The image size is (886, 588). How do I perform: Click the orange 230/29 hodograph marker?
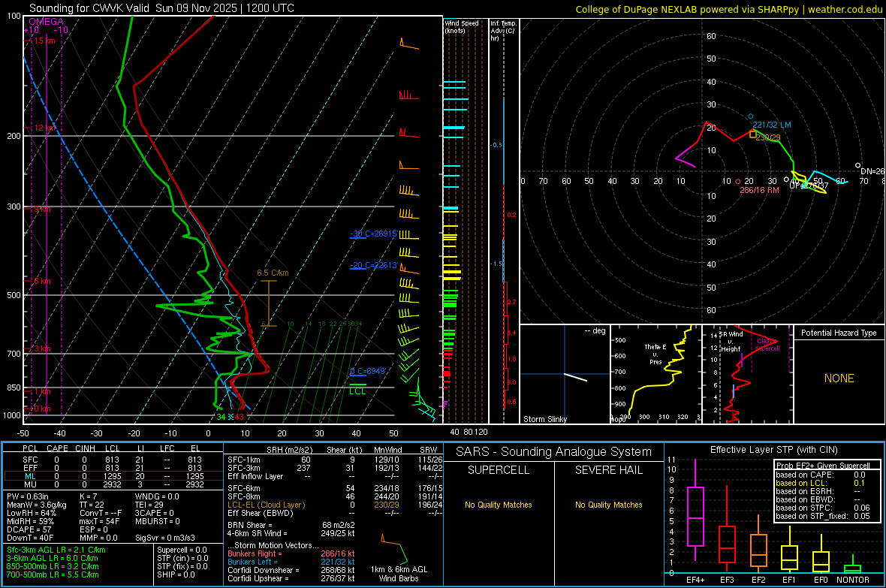pyautogui.click(x=752, y=134)
